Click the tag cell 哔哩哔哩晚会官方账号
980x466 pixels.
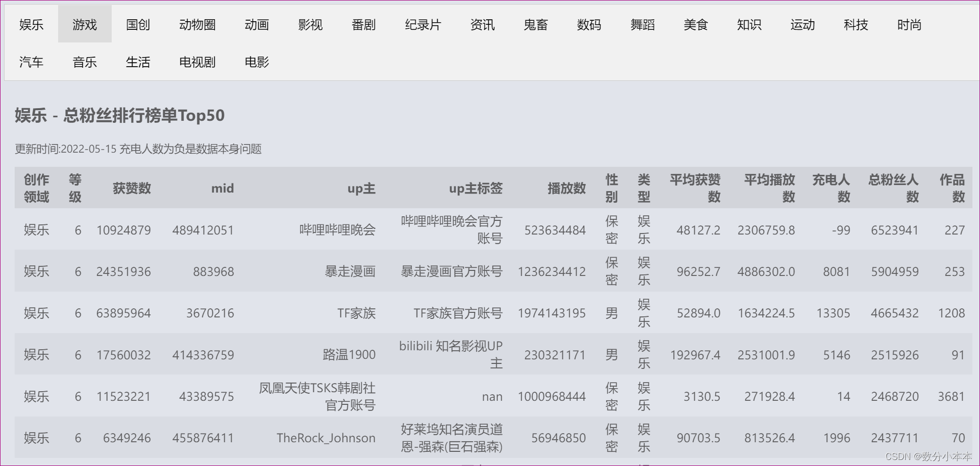452,229
